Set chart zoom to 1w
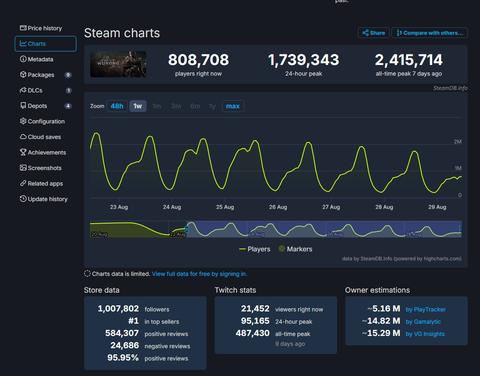480x376 pixels. click(x=138, y=106)
